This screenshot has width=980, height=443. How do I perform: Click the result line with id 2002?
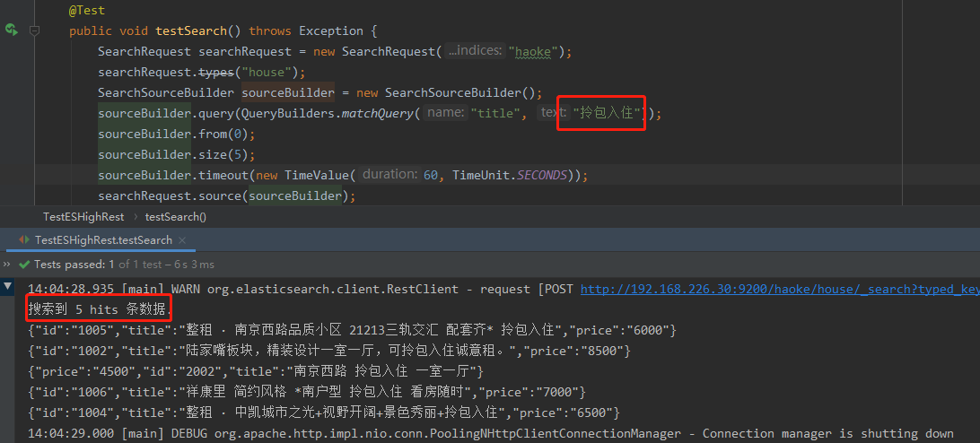(256, 371)
